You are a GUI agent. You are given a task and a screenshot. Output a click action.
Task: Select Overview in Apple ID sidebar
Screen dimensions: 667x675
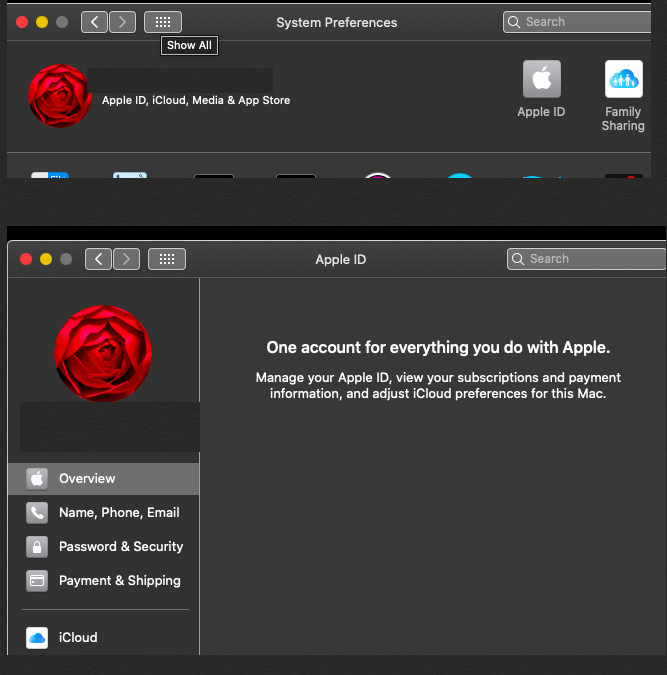coord(103,479)
